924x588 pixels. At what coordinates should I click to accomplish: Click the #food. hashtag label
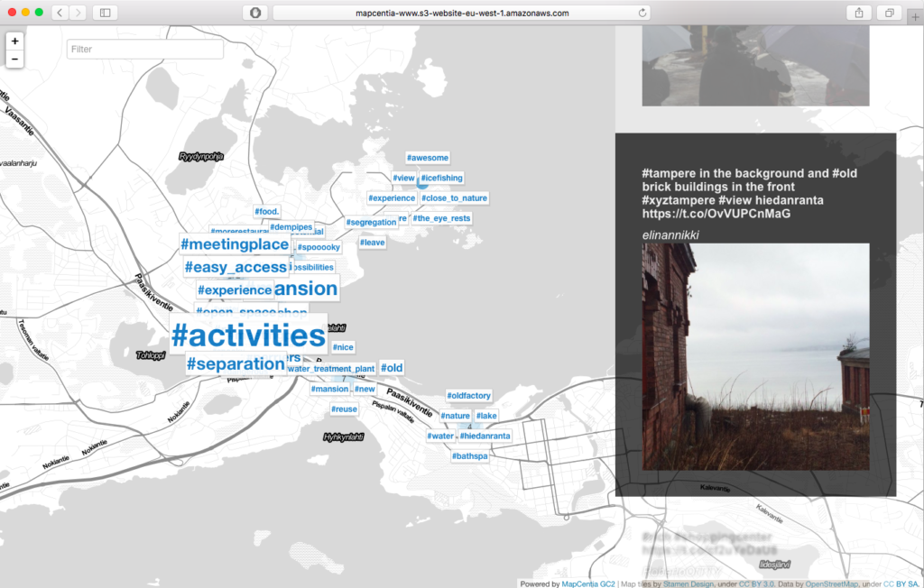coord(267,211)
